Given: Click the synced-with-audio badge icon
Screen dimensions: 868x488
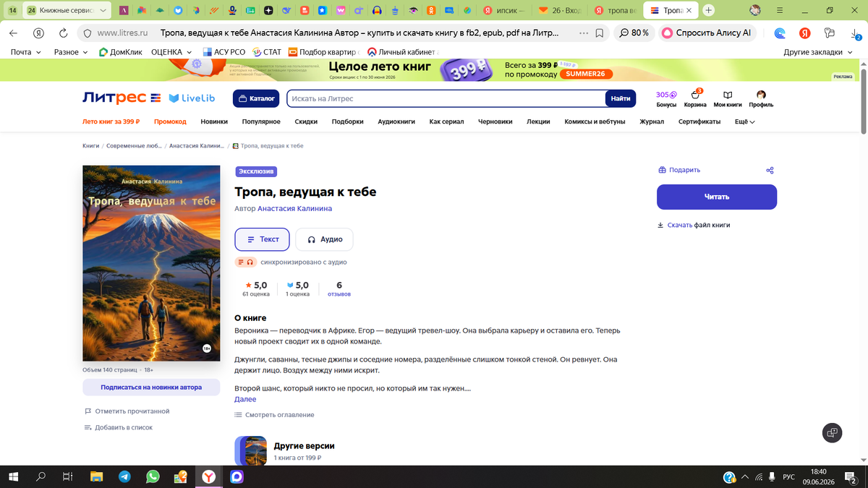Looking at the screenshot, I should (x=246, y=262).
